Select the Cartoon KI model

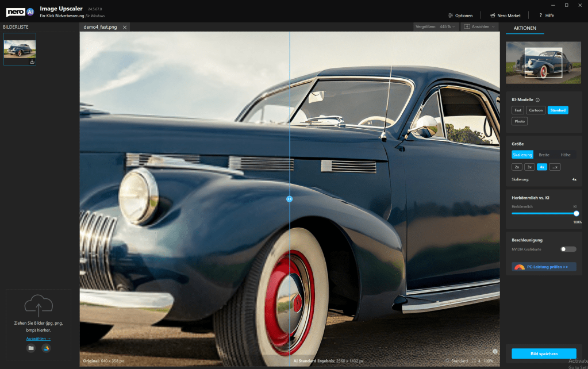(536, 110)
